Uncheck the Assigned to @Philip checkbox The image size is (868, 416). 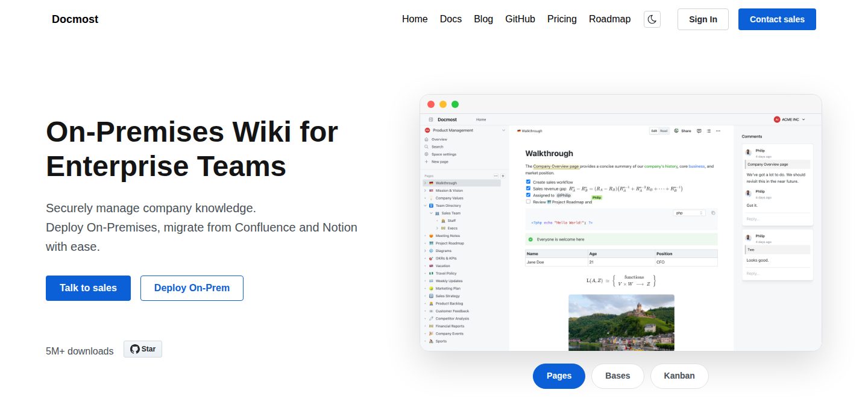tap(528, 195)
